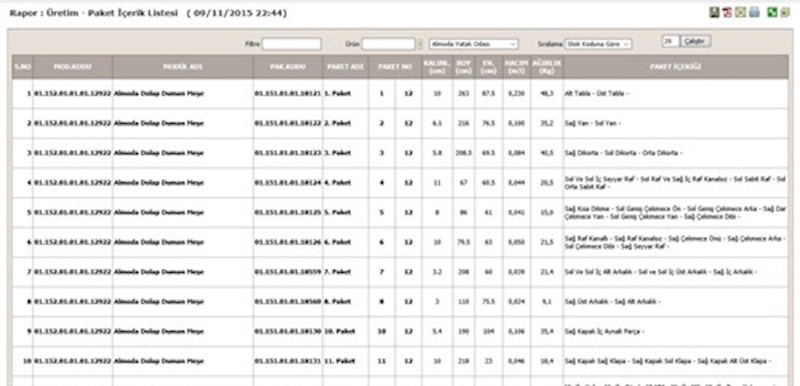
Task: Click the MODEL ADI column header
Action: [183, 67]
